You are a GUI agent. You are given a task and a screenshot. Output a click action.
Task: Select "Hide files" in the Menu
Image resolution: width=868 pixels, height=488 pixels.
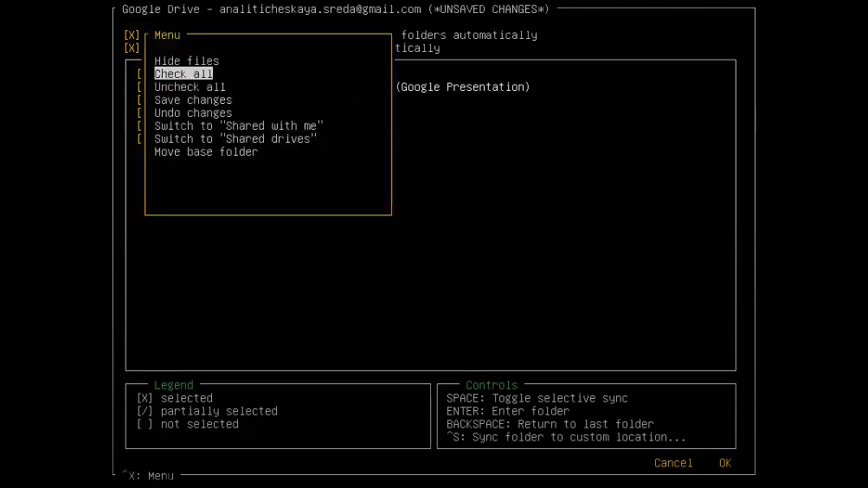pos(187,61)
